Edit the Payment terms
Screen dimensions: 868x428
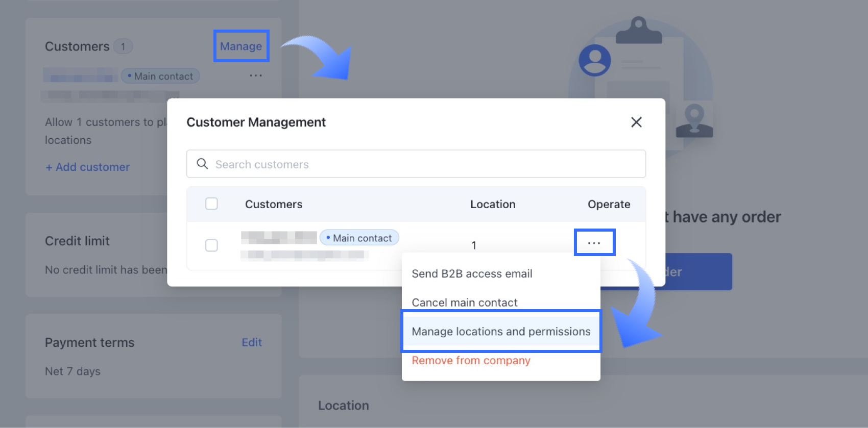pos(252,342)
